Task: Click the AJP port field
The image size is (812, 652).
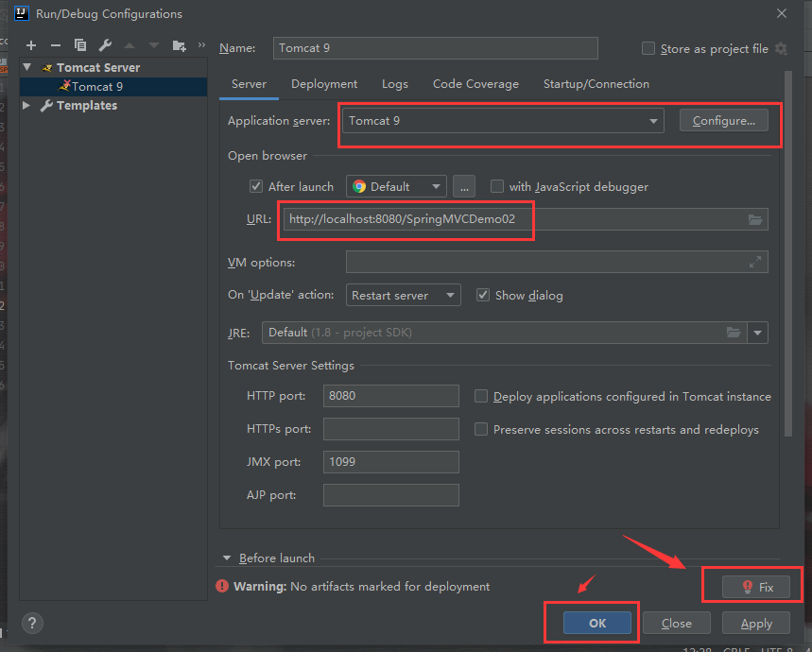Action: 391,495
